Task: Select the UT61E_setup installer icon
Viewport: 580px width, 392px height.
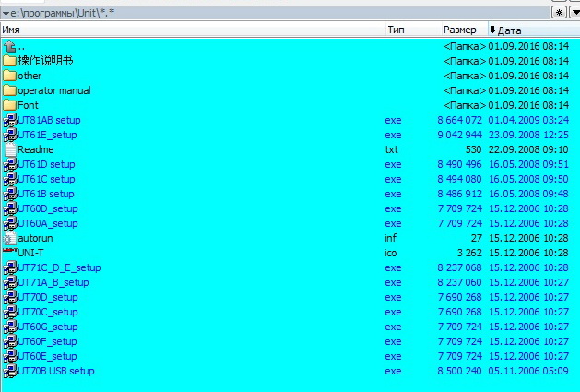Action: [x=10, y=135]
